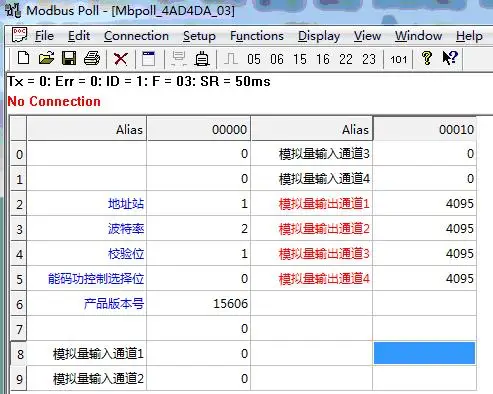This screenshot has width=493, height=394.
Task: Click the New document icon
Action: tap(23, 58)
